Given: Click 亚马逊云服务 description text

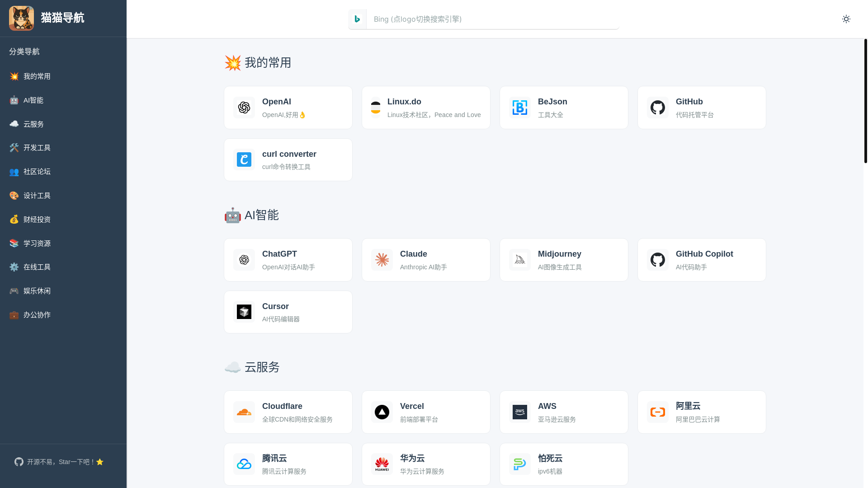Looking at the screenshot, I should click(557, 419).
